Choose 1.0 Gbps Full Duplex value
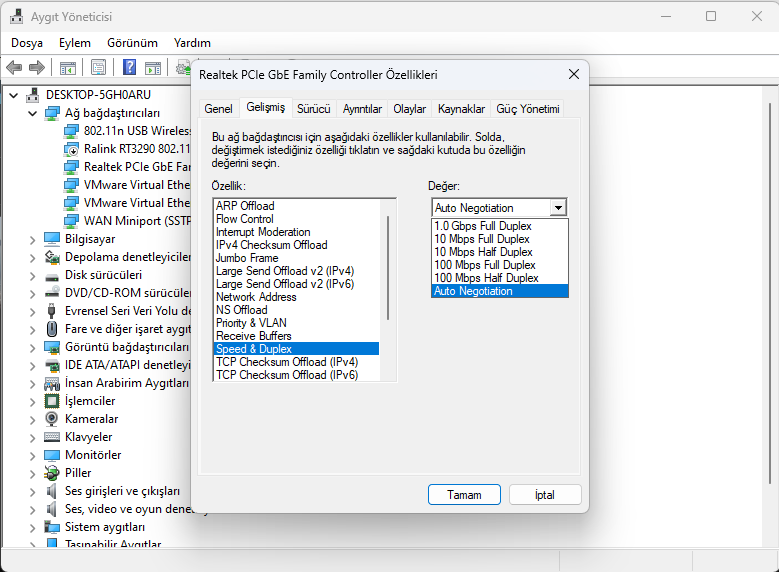The height and width of the screenshot is (572, 779). point(500,226)
